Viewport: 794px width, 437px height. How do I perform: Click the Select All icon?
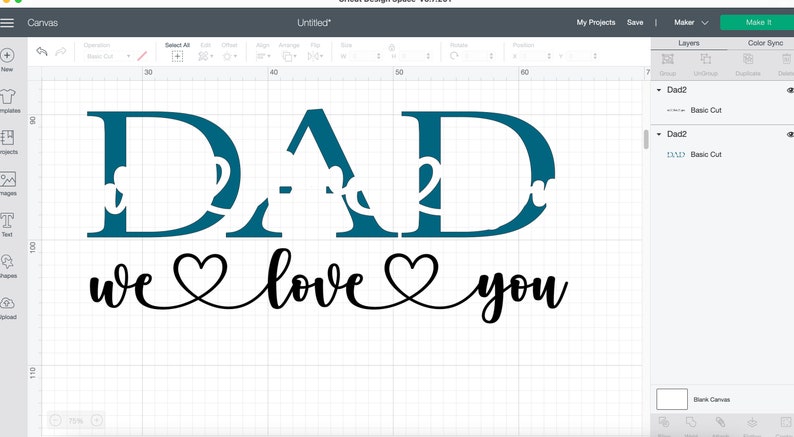coord(177,56)
